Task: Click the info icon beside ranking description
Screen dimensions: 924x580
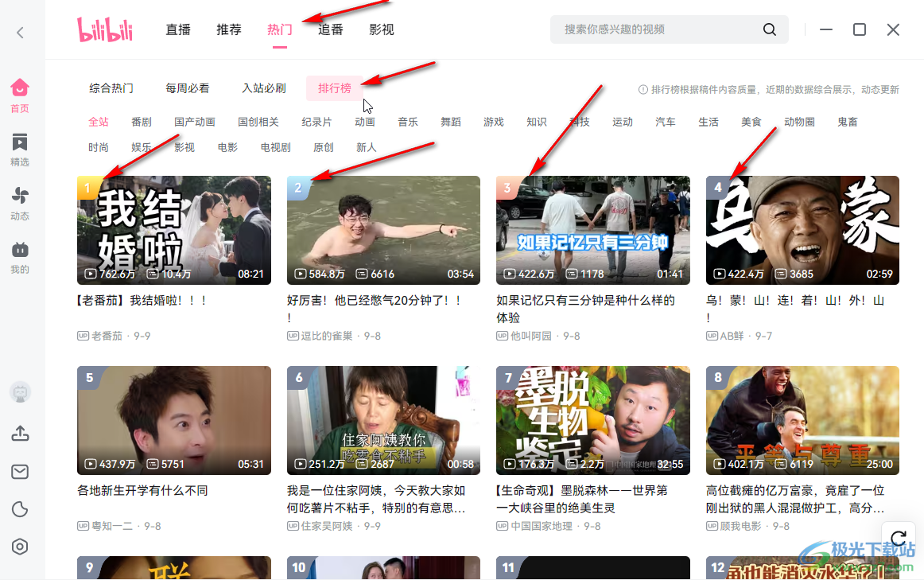Action: click(x=643, y=90)
